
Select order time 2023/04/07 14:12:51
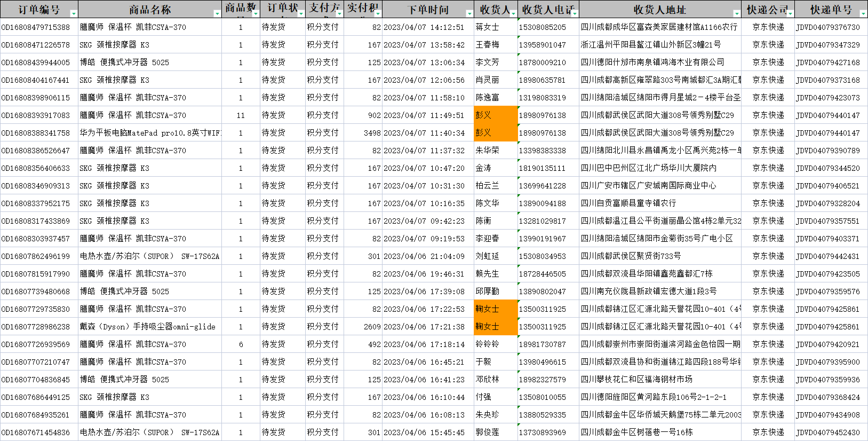428,27
